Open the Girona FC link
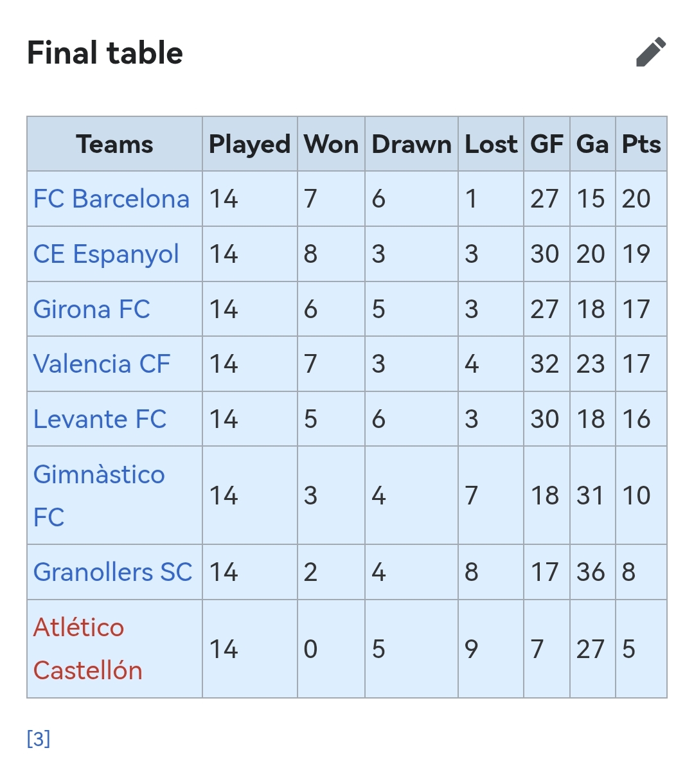Image resolution: width=694 pixels, height=784 pixels. click(x=91, y=310)
